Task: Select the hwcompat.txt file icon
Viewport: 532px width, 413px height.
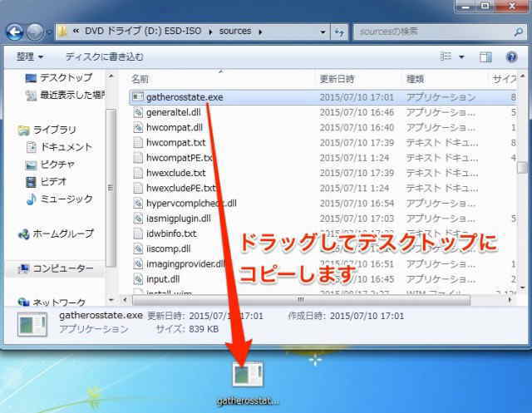Action: tap(138, 142)
